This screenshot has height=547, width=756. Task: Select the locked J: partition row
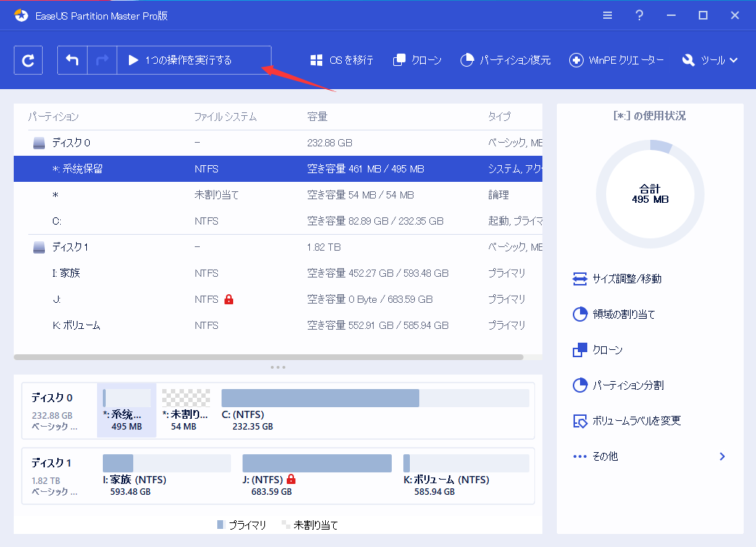click(x=278, y=299)
